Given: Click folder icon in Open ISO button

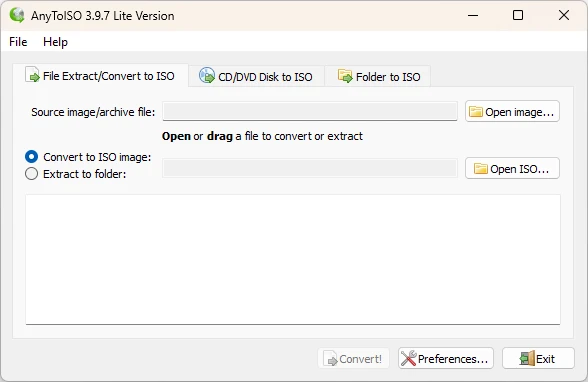Looking at the screenshot, I should tap(481, 169).
